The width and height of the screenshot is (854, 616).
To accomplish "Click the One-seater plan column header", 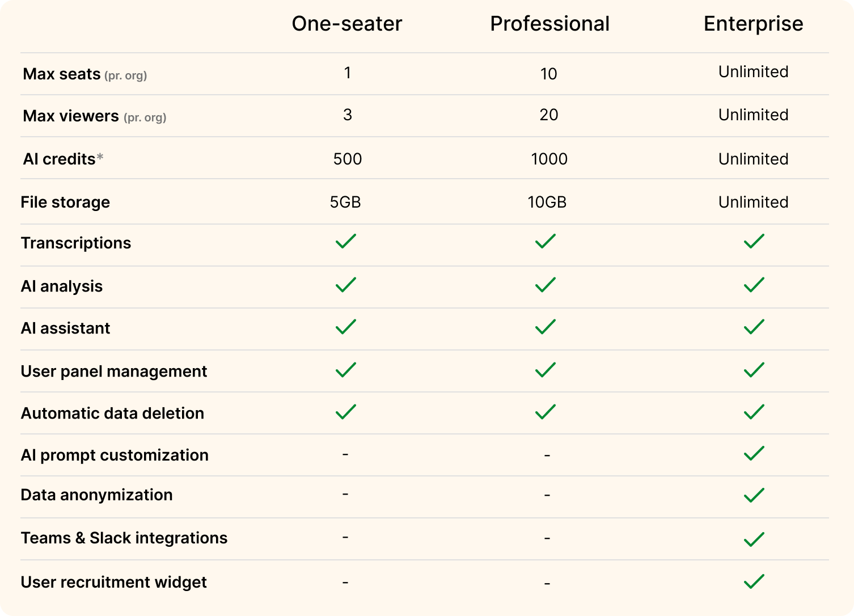I will pyautogui.click(x=346, y=24).
